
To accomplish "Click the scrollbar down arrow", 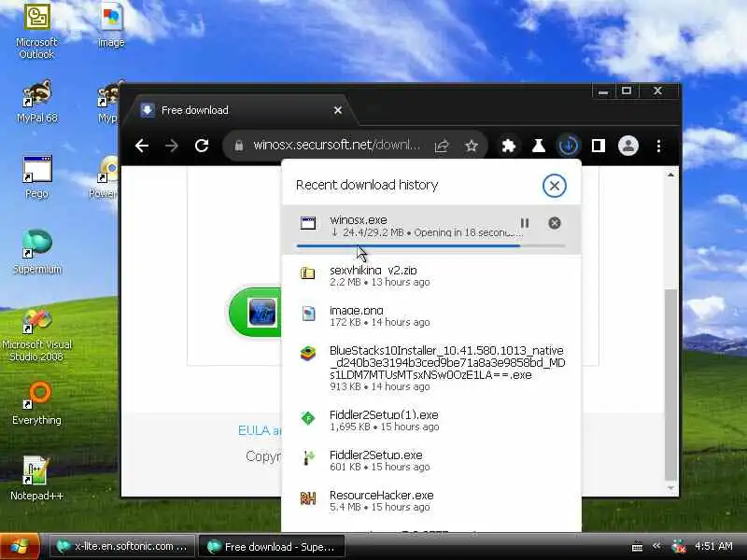I will click(x=670, y=488).
